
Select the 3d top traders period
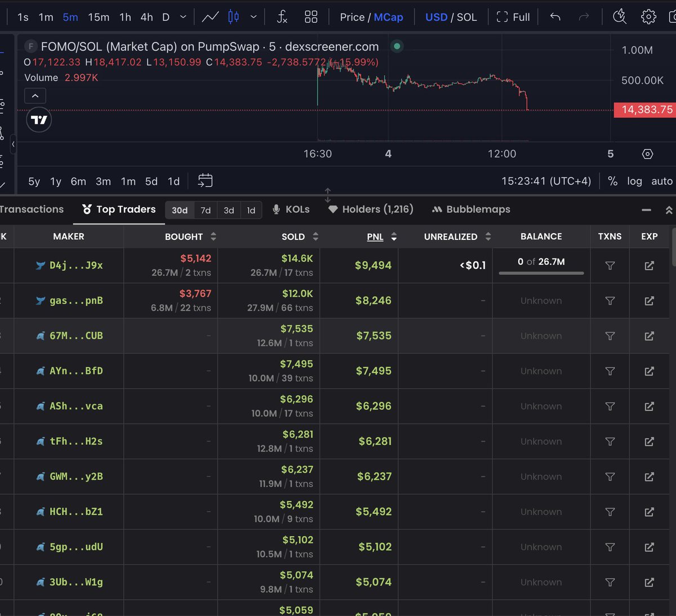[x=229, y=210]
